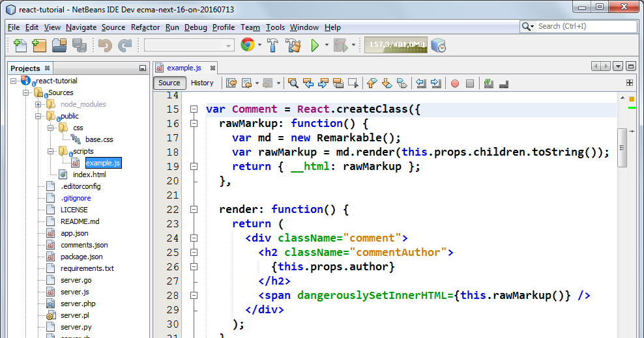
Task: Click the Profile Project icon
Action: (438, 46)
